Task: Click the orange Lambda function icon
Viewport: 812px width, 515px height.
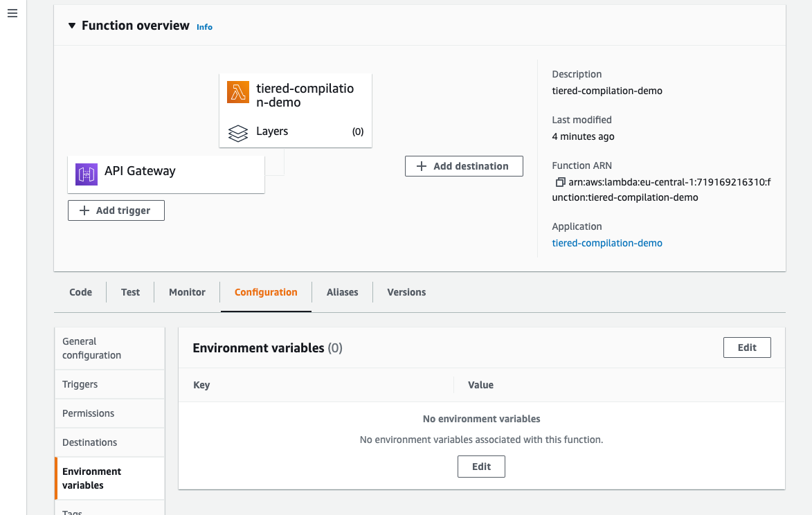Action: point(238,92)
